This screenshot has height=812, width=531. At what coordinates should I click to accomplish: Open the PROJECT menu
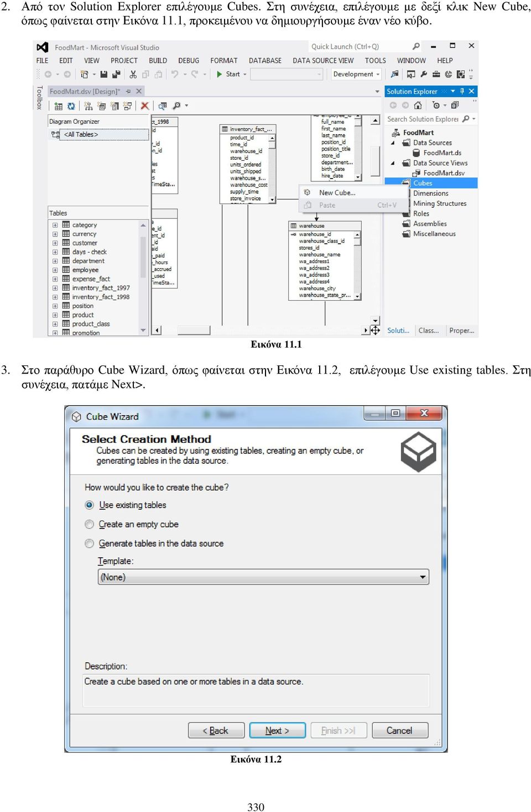[x=124, y=61]
